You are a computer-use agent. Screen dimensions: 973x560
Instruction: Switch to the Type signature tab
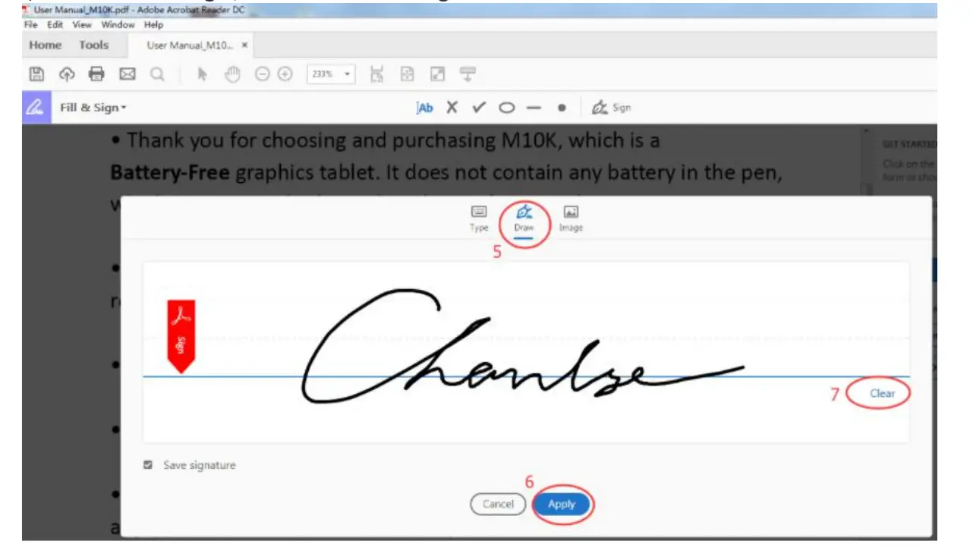[x=478, y=219]
